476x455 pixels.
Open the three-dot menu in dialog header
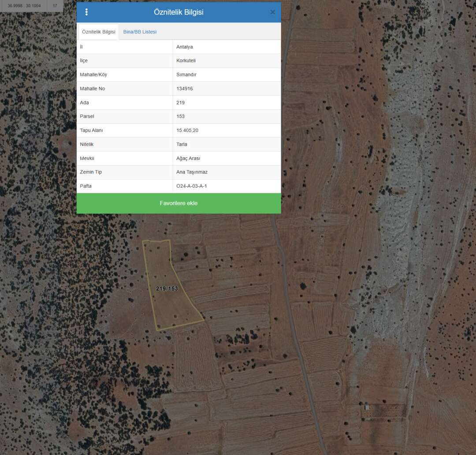[x=86, y=12]
